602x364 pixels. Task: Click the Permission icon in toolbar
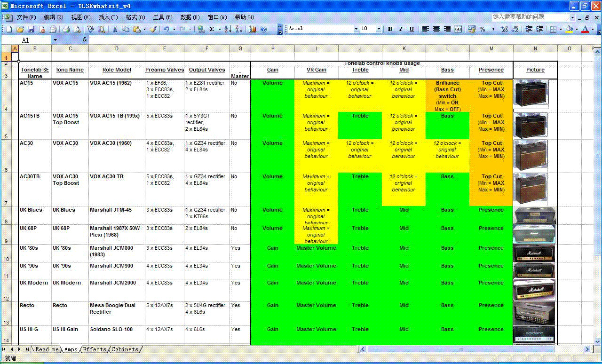pyautogui.click(x=42, y=29)
